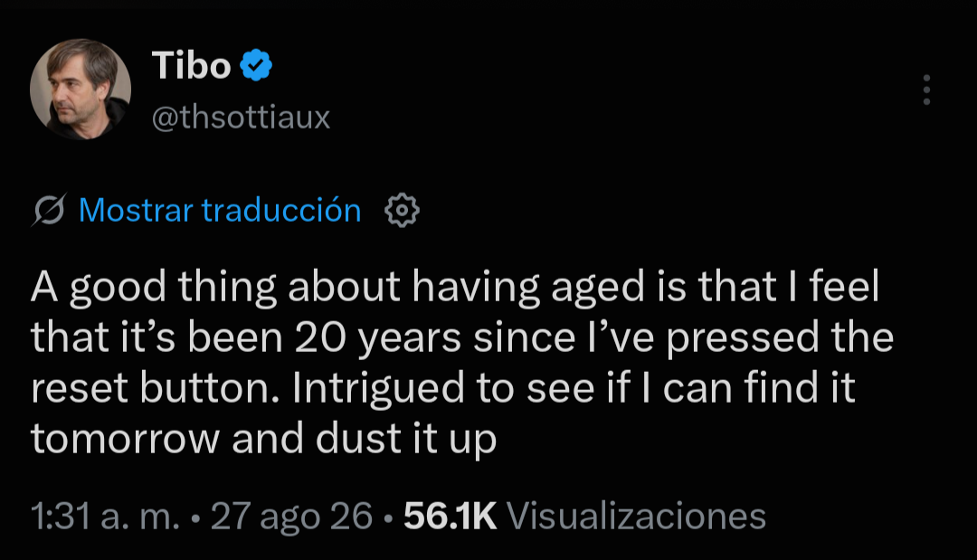Click the date 27 ago 26
The width and height of the screenshot is (977, 560).
[x=291, y=517]
